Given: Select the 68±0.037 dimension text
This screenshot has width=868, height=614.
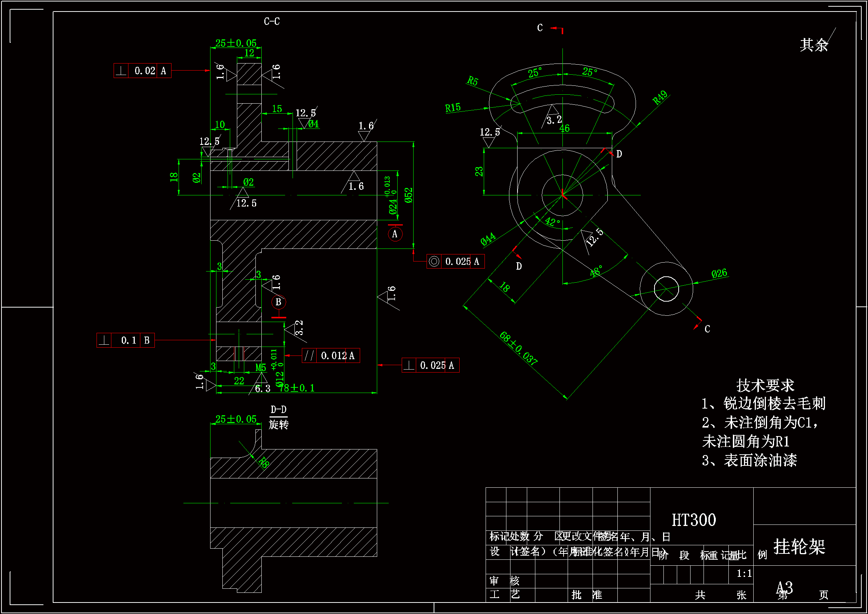Looking at the screenshot, I should [x=519, y=348].
